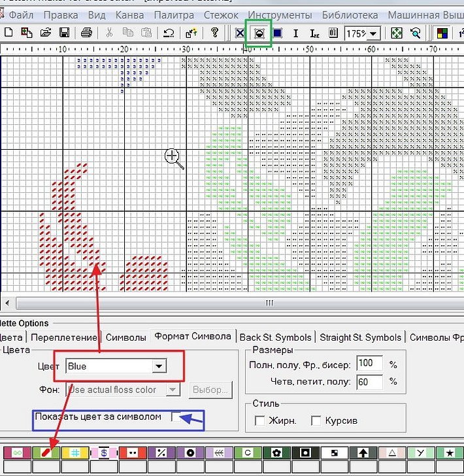
Task: Open the Стежок menu
Action: pos(221,15)
